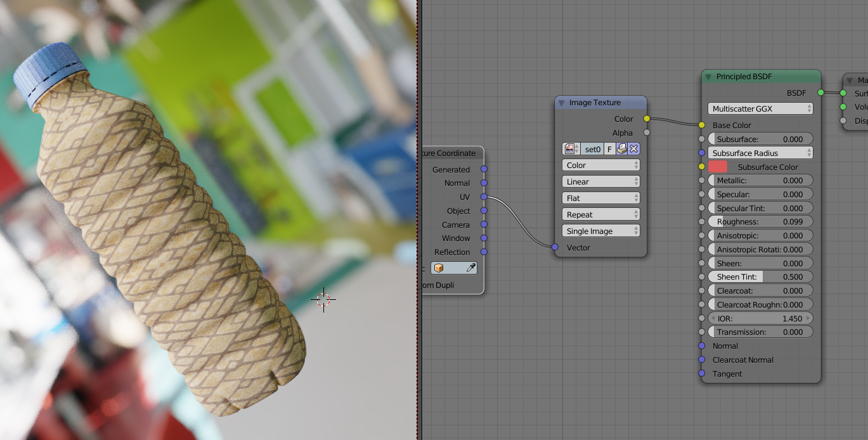Click the Roughness slider
Screen dimensions: 868x440
pyautogui.click(x=760, y=222)
